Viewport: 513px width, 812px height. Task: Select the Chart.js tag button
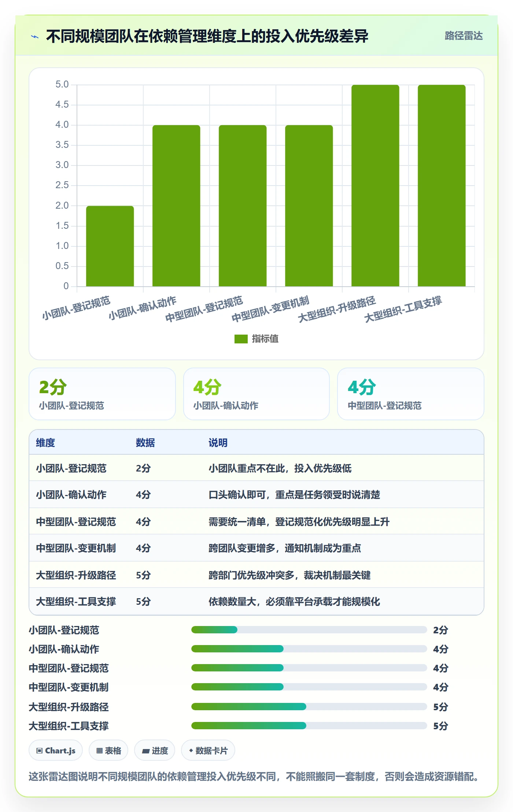point(56,750)
